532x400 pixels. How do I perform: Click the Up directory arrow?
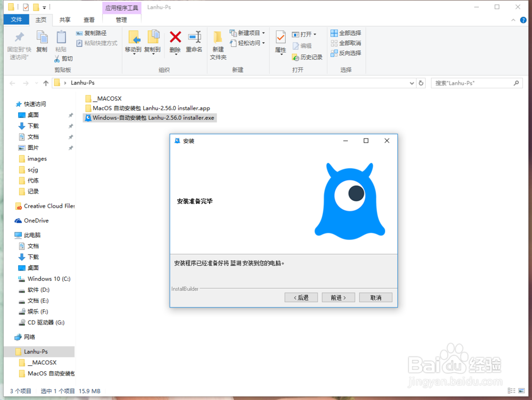46,83
